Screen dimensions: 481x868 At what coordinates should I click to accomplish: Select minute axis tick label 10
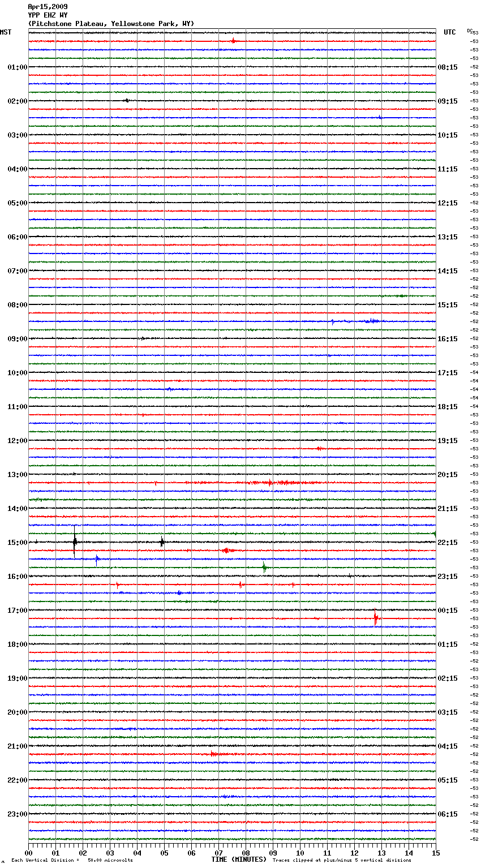(300, 853)
